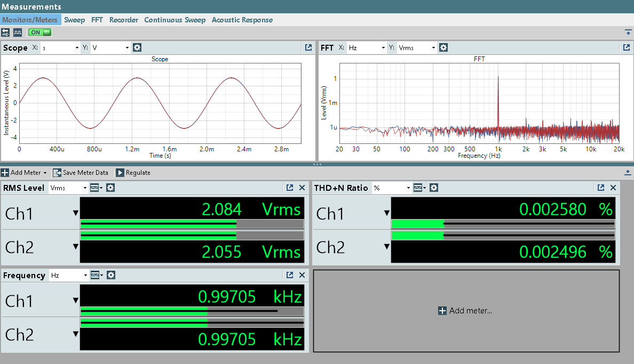The height and width of the screenshot is (364, 634).
Task: Open Scope X unit dropdown
Action: coord(60,47)
